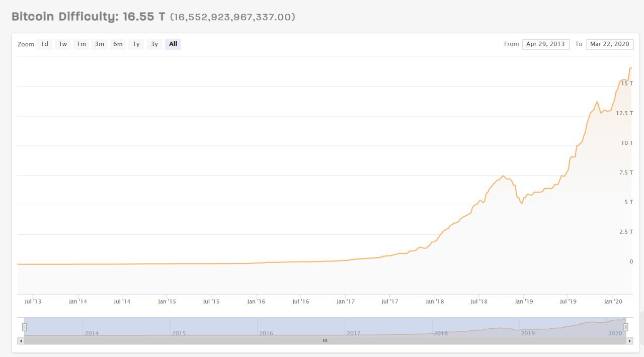
Task: Click 2015 in the navigator timeline
Action: pyautogui.click(x=179, y=333)
